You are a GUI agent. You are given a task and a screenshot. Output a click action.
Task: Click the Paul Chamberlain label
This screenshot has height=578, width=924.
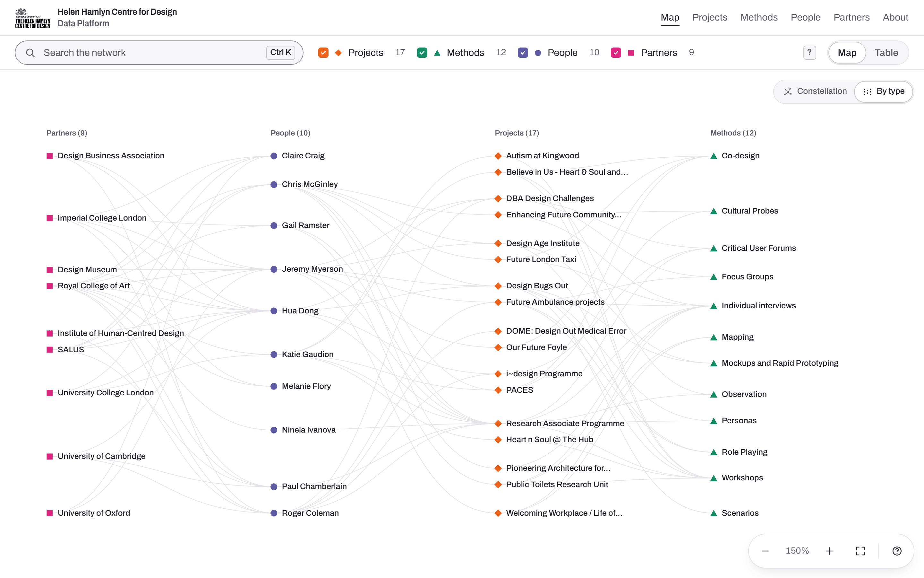pyautogui.click(x=314, y=486)
